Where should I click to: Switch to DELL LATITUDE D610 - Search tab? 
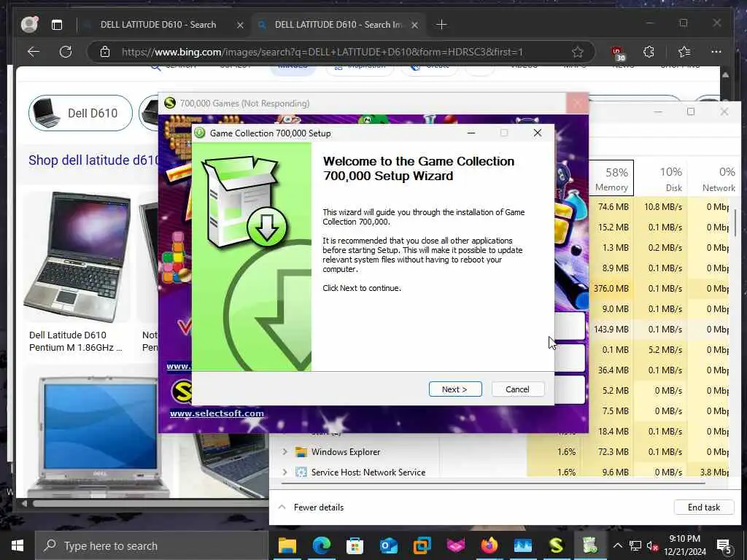pos(158,25)
